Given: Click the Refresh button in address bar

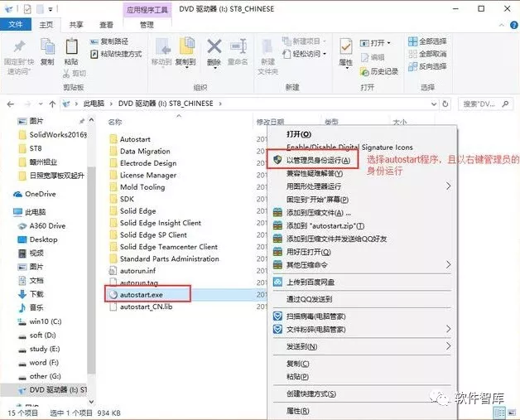Looking at the screenshot, I should click(x=445, y=104).
